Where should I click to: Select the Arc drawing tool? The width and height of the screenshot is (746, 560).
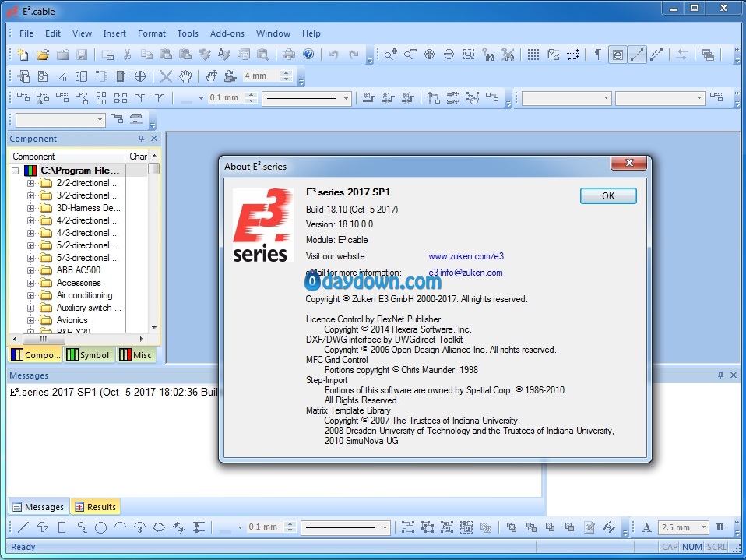coord(120,527)
